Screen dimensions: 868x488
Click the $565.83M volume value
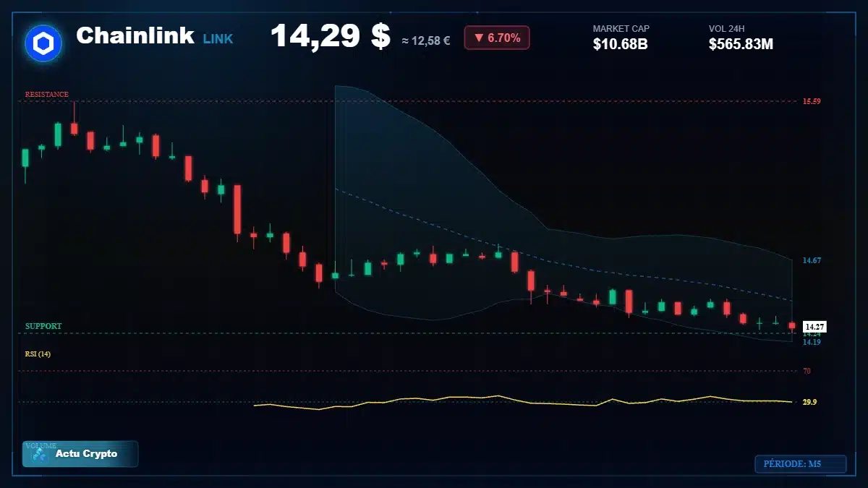(x=741, y=44)
